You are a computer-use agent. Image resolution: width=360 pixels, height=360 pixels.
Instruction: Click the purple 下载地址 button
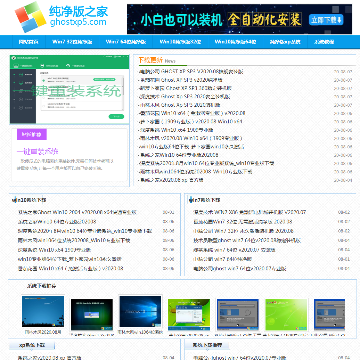click(x=32, y=134)
